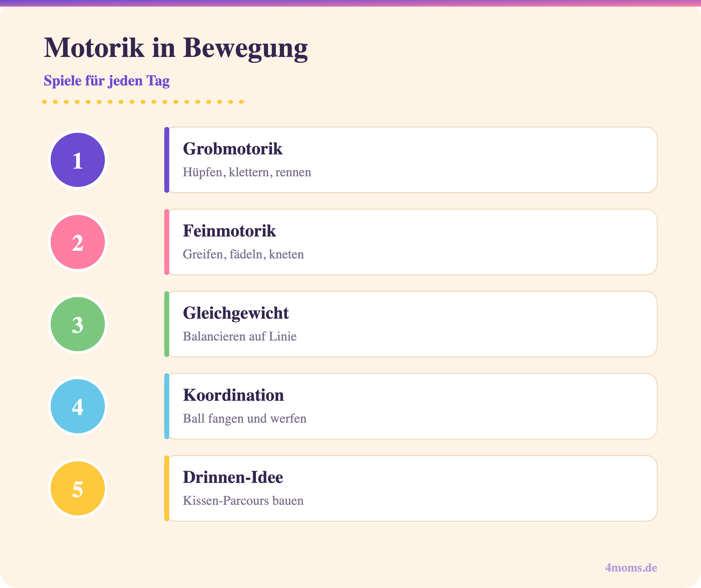
Task: Click the text 'Ball fangen und werfen'
Action: (245, 419)
